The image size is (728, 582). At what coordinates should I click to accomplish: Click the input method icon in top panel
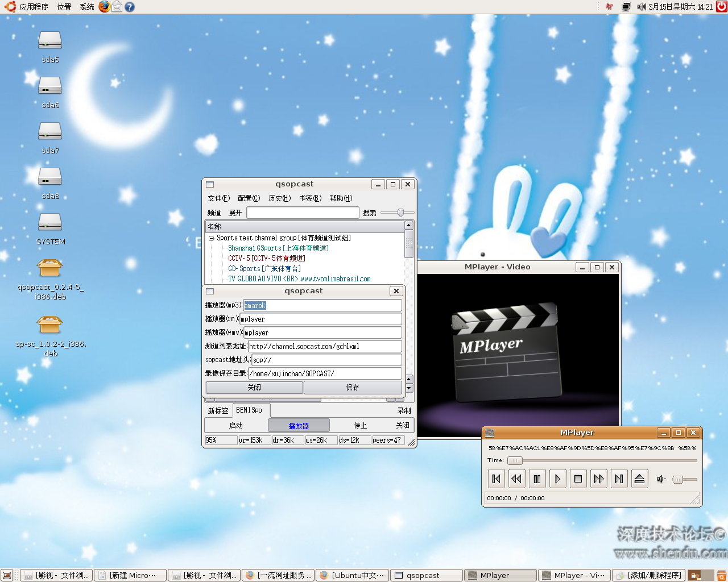click(609, 7)
